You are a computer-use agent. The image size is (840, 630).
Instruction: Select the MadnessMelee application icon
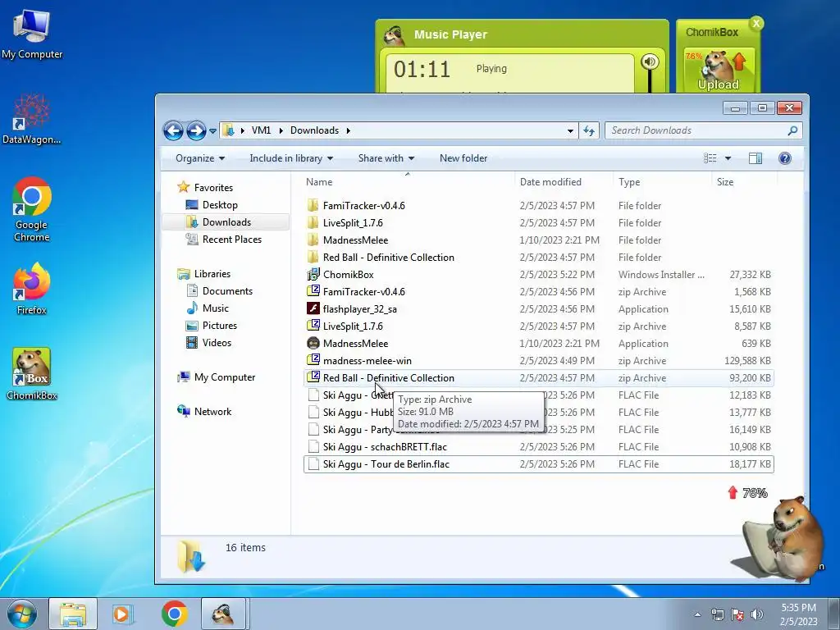pyautogui.click(x=313, y=343)
